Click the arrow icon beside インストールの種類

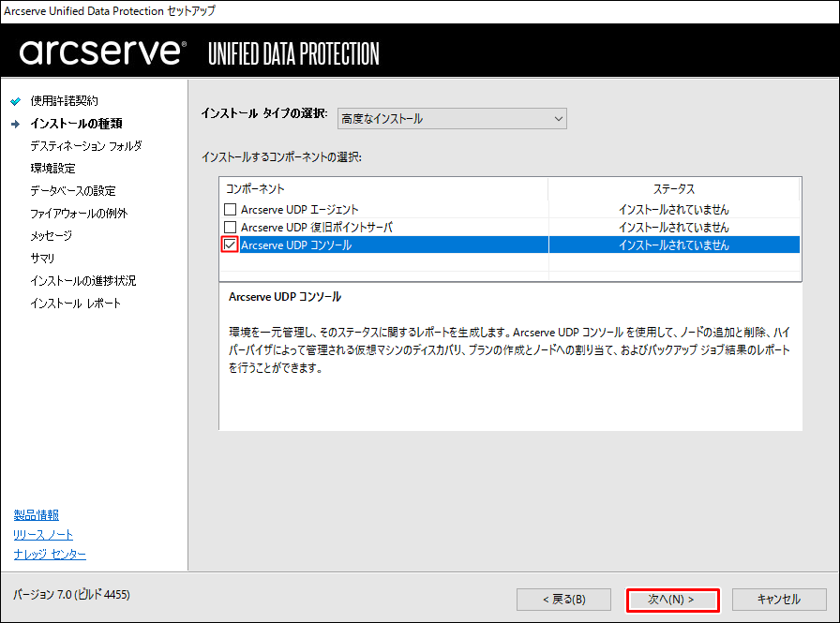pyautogui.click(x=16, y=124)
